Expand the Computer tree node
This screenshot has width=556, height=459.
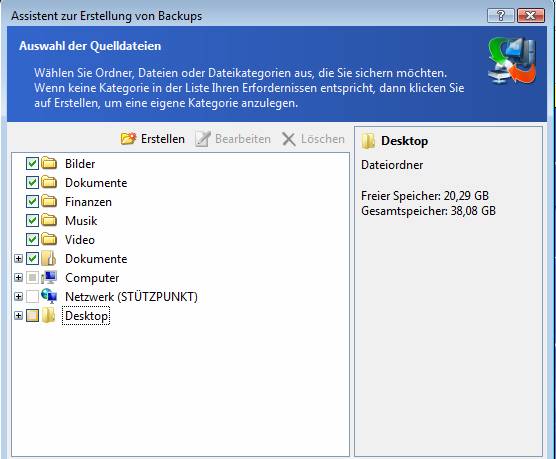click(x=18, y=277)
